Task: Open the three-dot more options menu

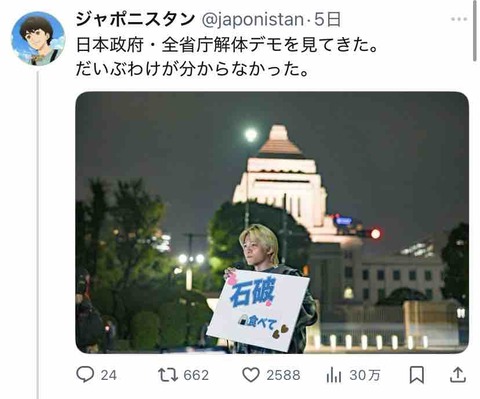Action: click(x=459, y=19)
